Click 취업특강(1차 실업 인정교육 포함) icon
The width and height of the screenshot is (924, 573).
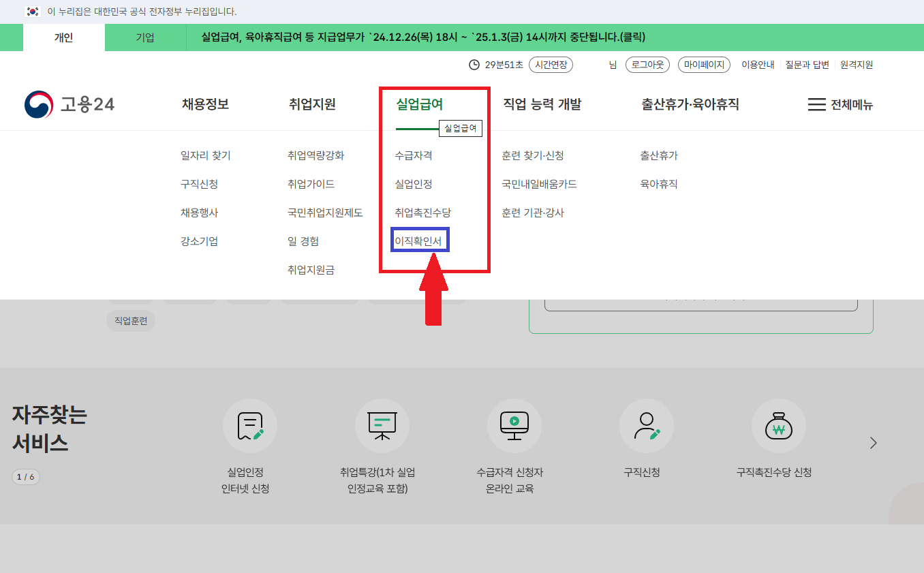382,426
